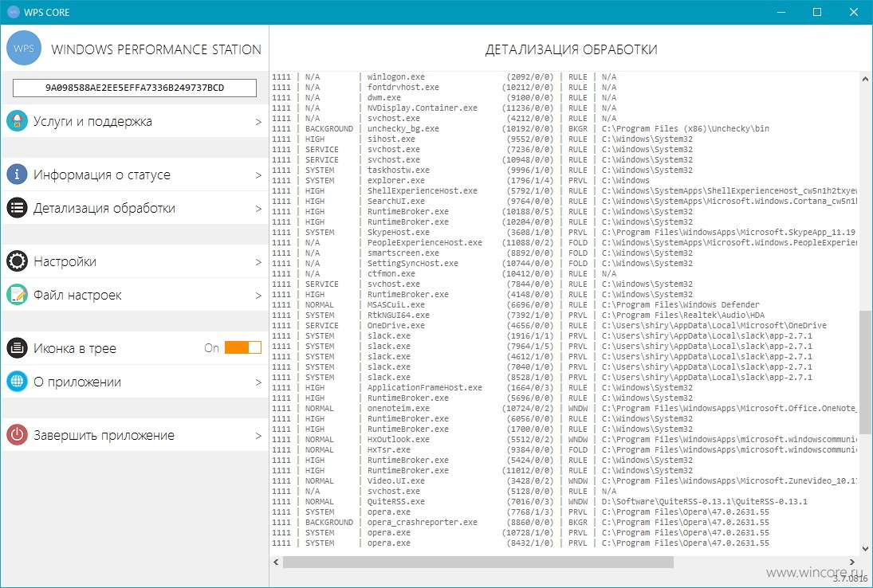Toggle the Иконка в трее switch off

[x=242, y=348]
